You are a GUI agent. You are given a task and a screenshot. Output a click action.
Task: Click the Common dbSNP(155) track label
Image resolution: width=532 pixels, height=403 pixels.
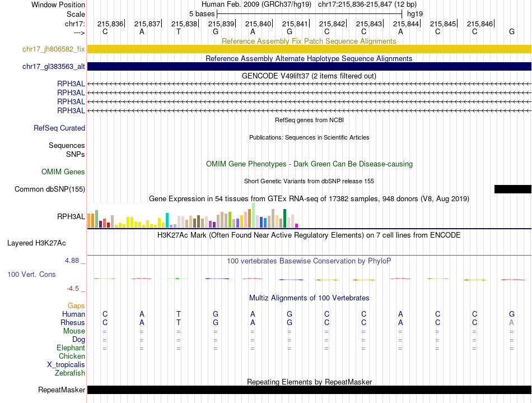(x=50, y=189)
